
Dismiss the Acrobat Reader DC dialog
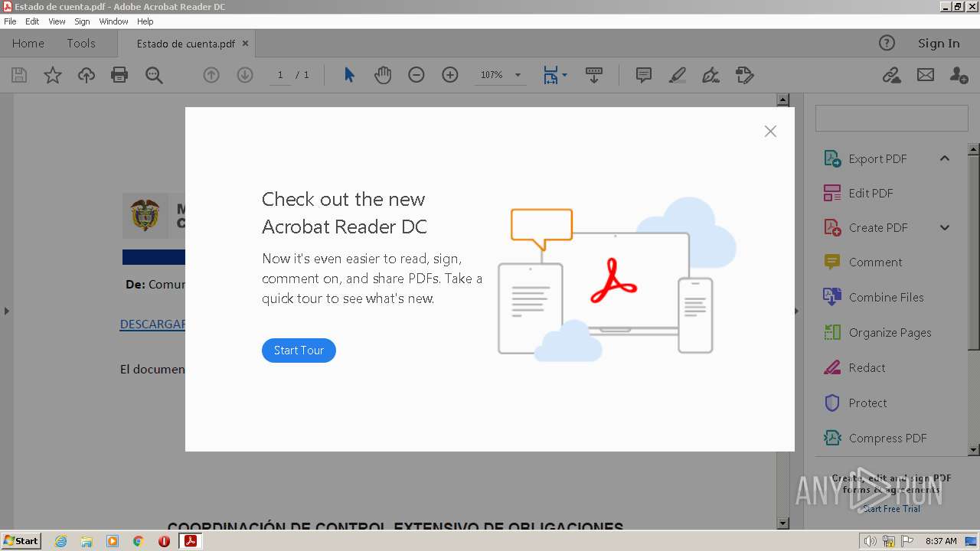tap(770, 132)
